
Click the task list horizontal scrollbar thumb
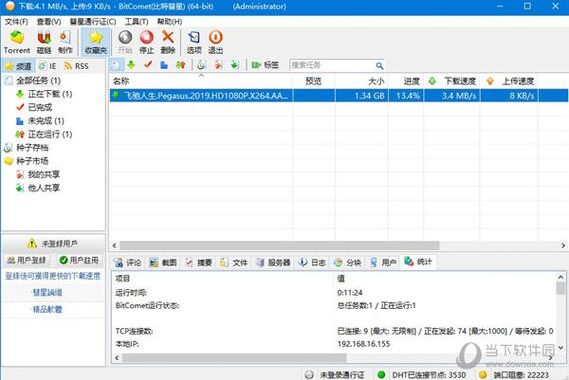click(279, 245)
